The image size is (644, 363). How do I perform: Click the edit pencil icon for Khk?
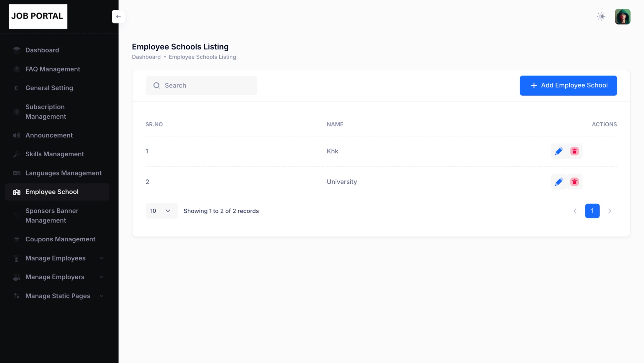point(559,151)
